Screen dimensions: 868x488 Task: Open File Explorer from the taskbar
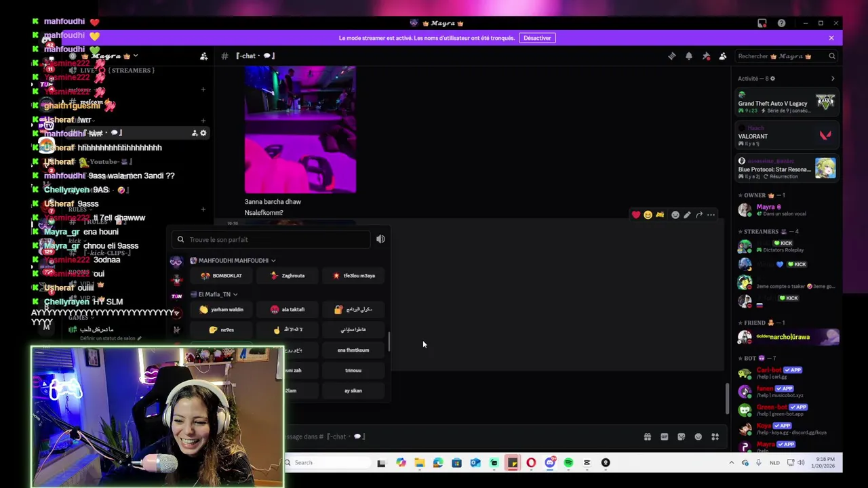[x=420, y=463]
